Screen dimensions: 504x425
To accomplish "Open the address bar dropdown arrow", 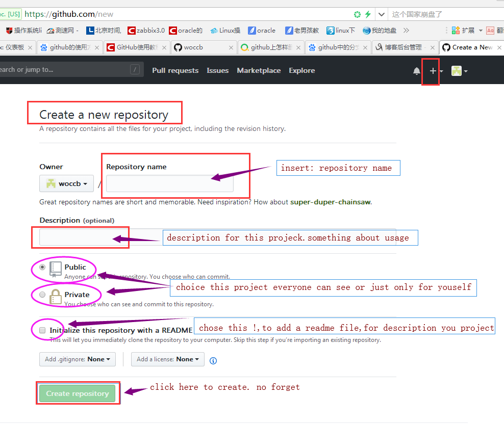I will tap(381, 14).
